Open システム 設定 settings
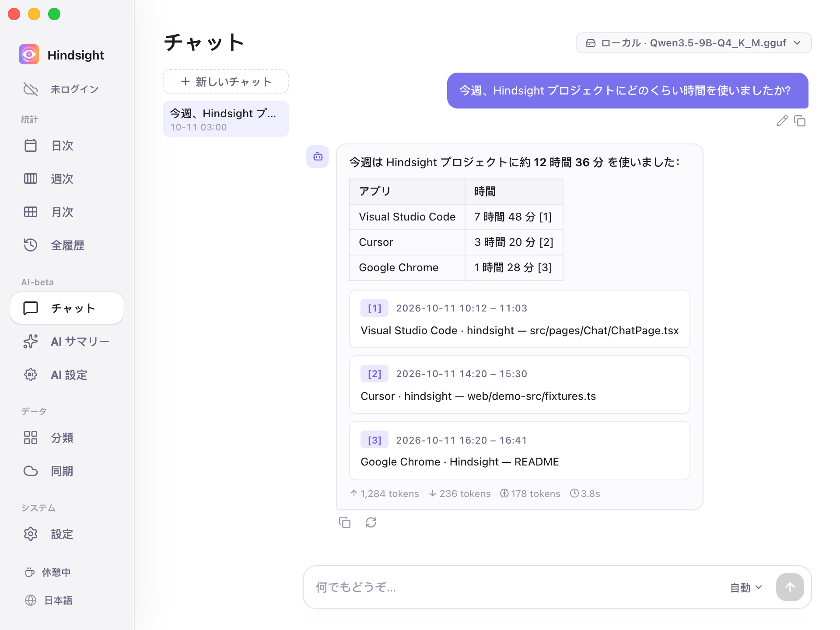This screenshot has width=840, height=630. coord(66,534)
